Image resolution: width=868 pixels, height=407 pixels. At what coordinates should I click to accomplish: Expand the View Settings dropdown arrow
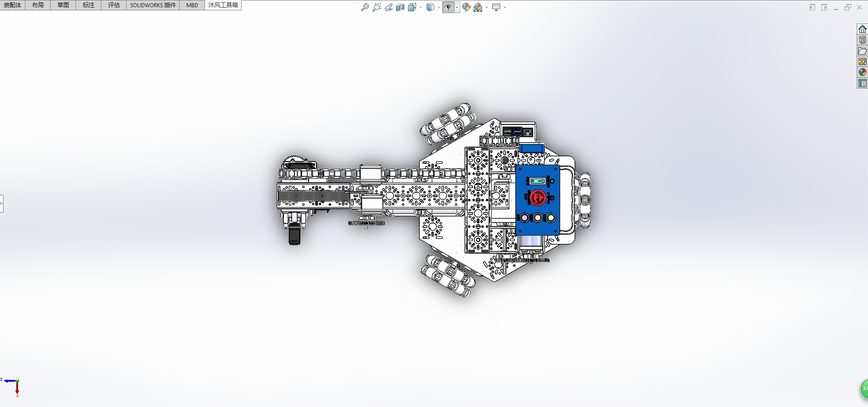(505, 7)
